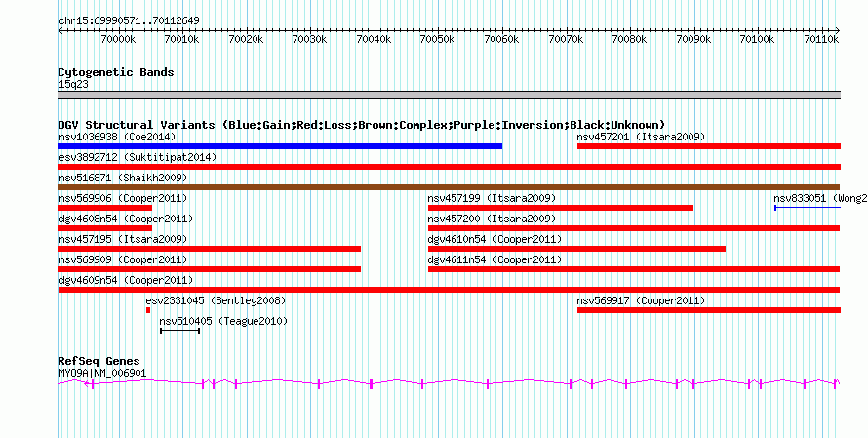This screenshot has width=868, height=438.
Task: Click the nsv1036938 (Coe2014) blue gain bar
Action: click(x=280, y=146)
